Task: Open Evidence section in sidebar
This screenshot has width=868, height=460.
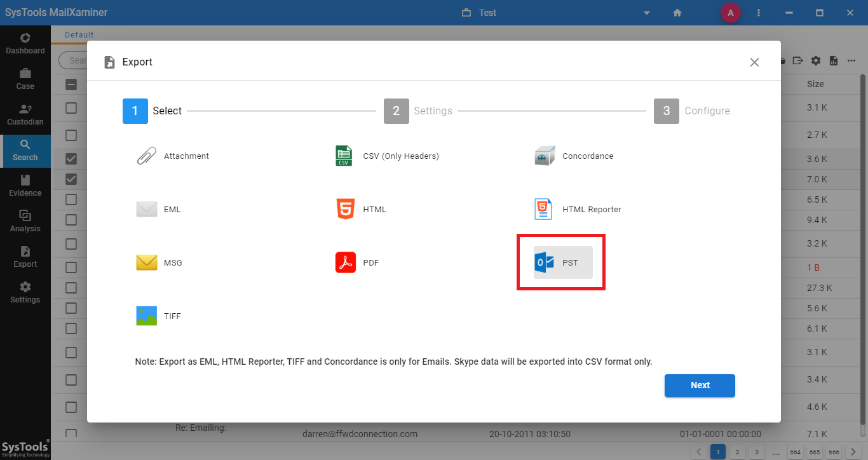Action: pyautogui.click(x=25, y=186)
